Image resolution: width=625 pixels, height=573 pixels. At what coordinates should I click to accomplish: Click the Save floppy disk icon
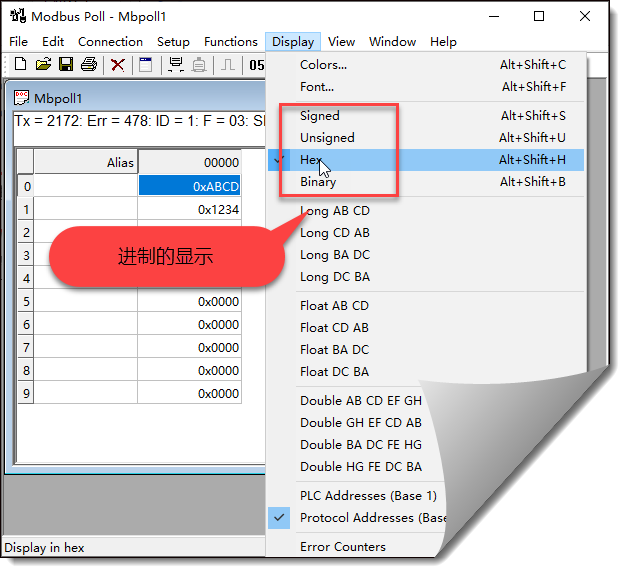[66, 64]
